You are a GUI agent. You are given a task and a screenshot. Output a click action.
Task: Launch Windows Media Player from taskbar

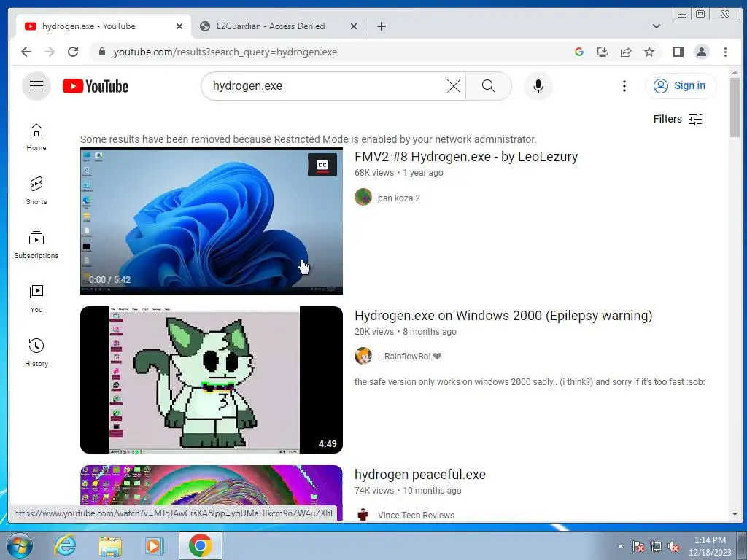(154, 545)
